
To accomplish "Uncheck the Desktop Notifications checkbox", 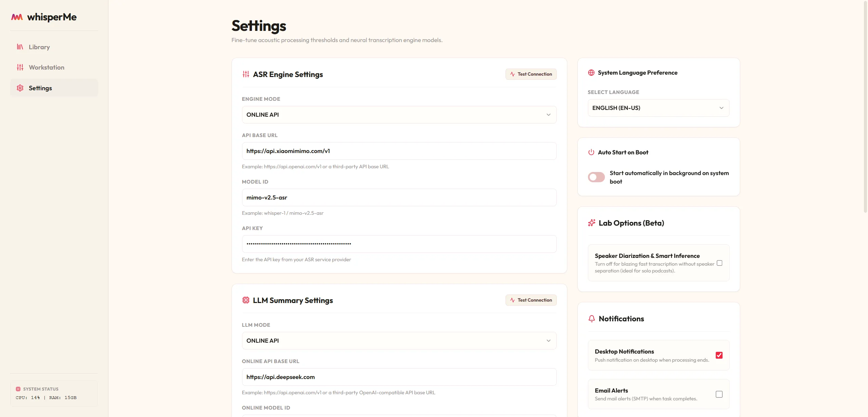I will (x=719, y=355).
